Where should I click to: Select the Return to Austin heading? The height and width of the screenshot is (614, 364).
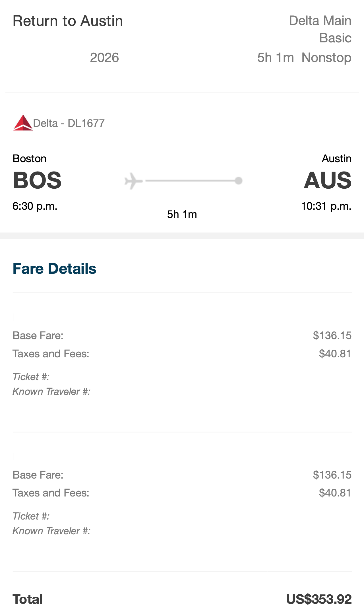[68, 21]
